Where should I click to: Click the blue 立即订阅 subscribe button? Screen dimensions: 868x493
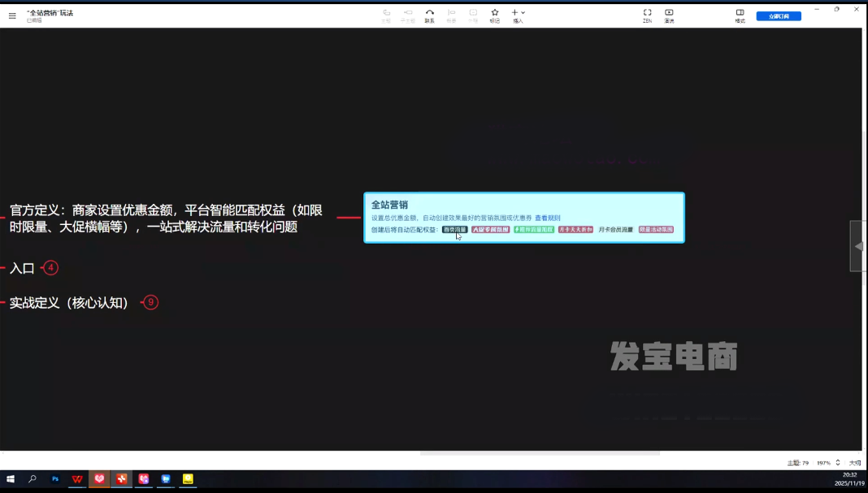point(778,16)
